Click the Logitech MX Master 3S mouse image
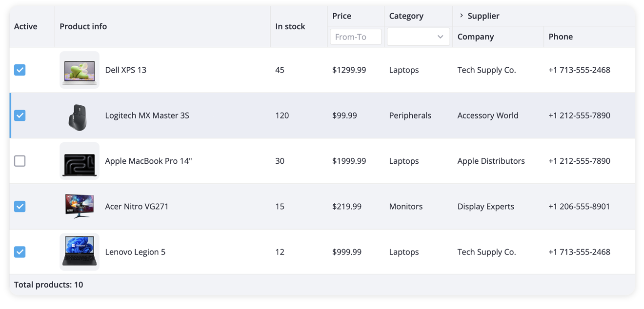 (x=79, y=116)
